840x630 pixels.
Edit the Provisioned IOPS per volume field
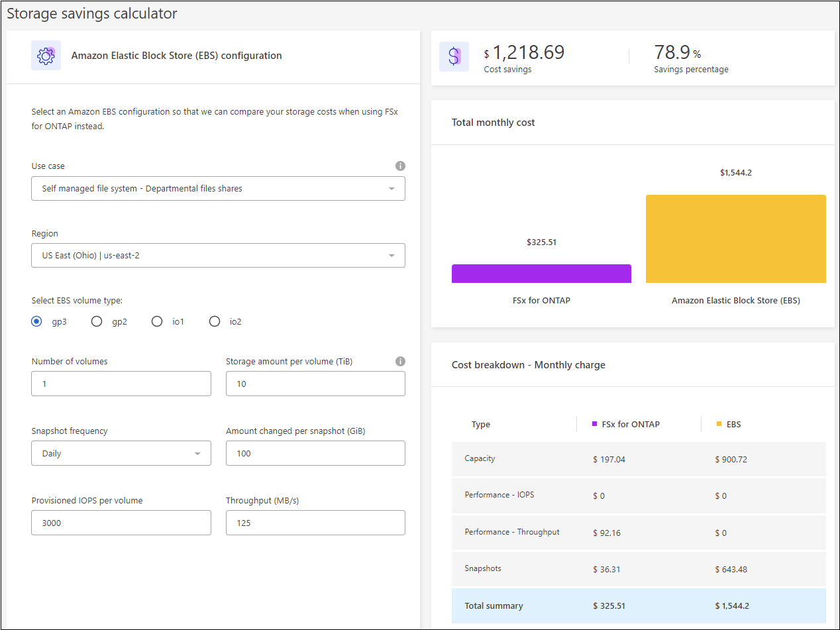[x=121, y=523]
